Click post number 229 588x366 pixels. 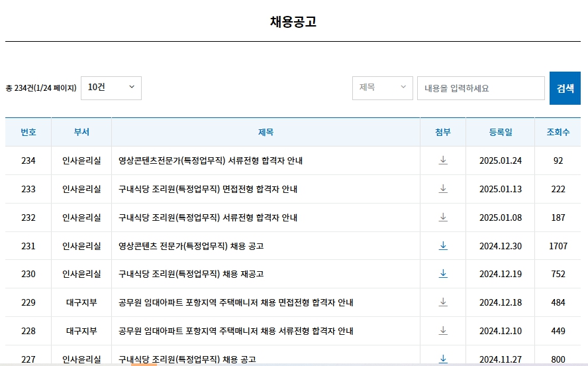[x=28, y=302]
